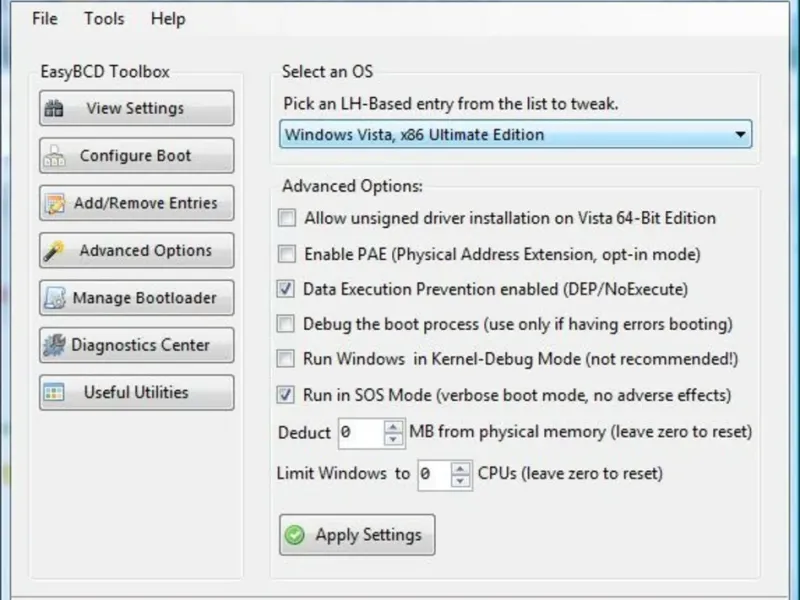Open the Help menu
Image resolution: width=800 pixels, height=600 pixels.
(168, 19)
